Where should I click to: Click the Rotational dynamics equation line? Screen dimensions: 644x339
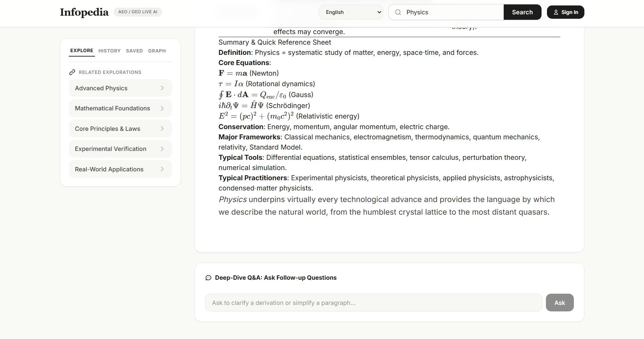pos(267,84)
